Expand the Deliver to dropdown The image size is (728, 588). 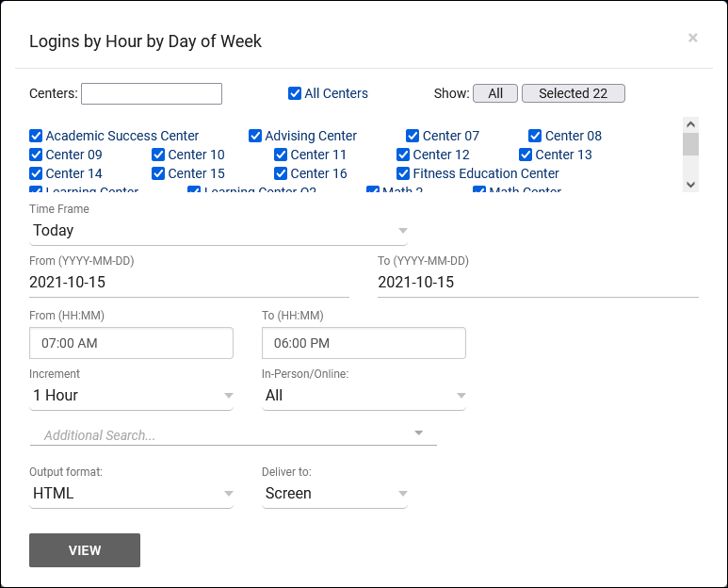334,494
